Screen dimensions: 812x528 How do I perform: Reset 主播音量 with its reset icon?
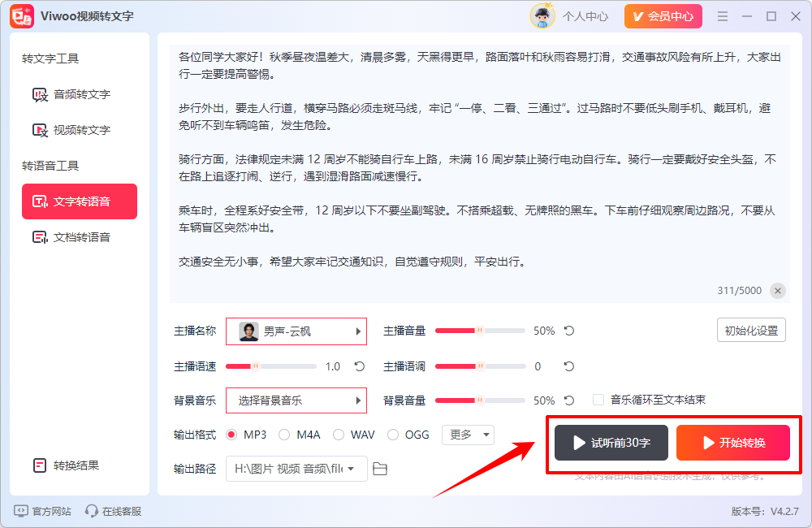point(569,331)
